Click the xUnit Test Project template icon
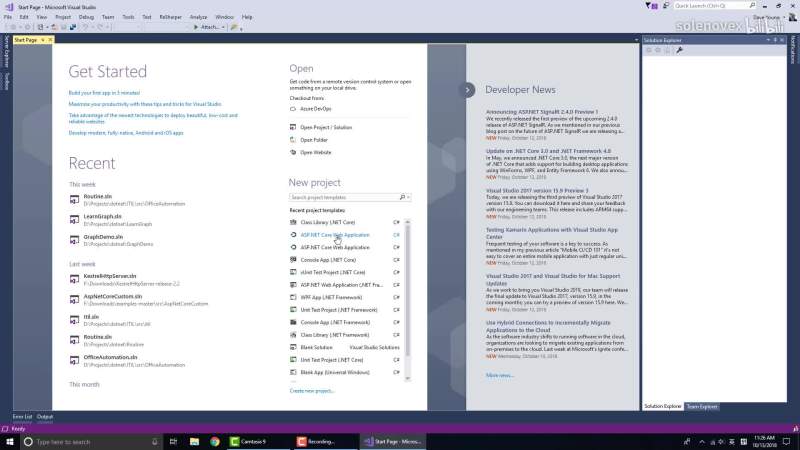Viewport: 800px width, 450px height. pos(293,272)
